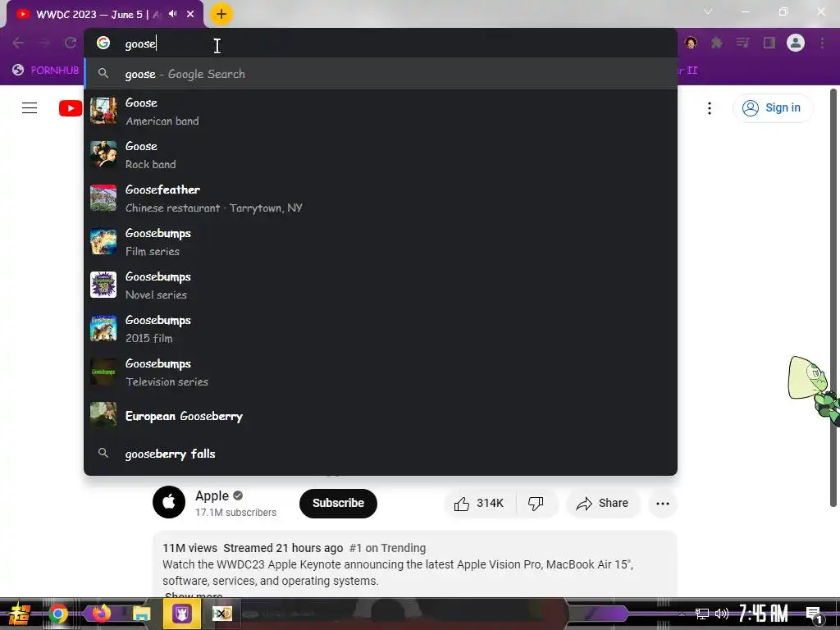Open YouTube hamburger guide menu
The image size is (840, 630).
(30, 107)
